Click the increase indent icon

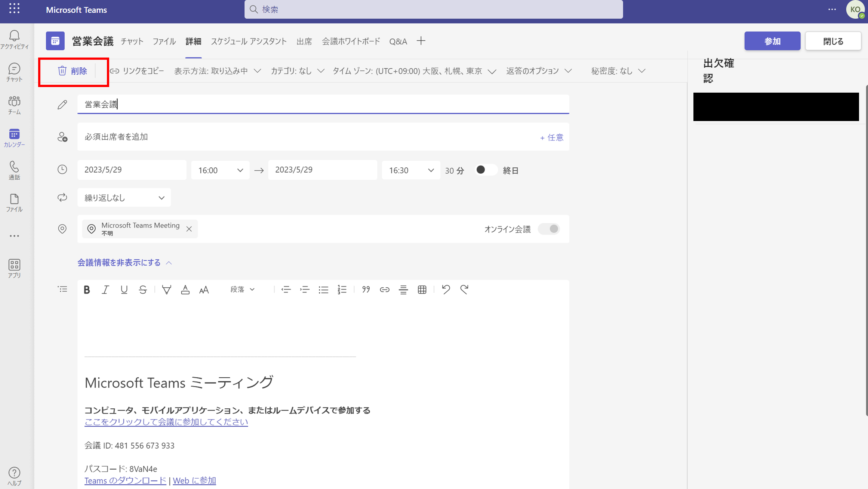point(305,290)
